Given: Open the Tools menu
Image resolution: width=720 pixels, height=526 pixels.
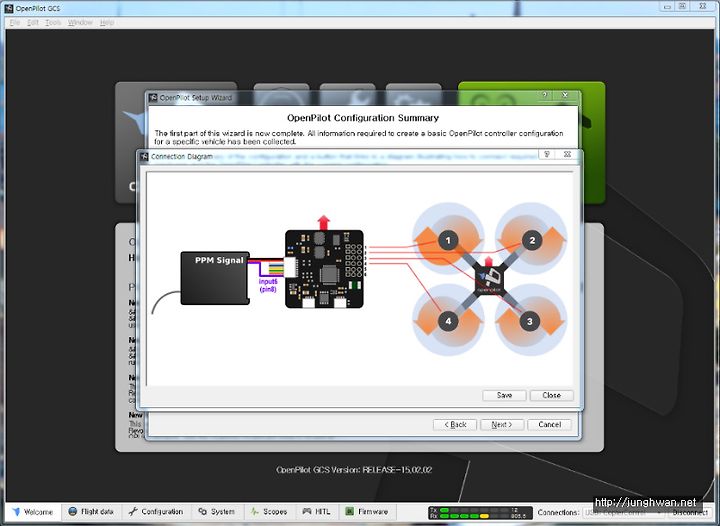Looking at the screenshot, I should (53, 22).
